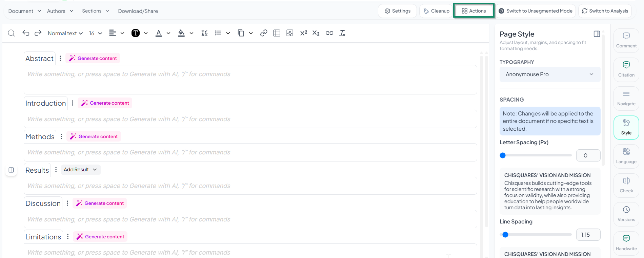Screen dimensions: 644x258
Task: Click Generate content for Abstract
Action: (x=93, y=58)
